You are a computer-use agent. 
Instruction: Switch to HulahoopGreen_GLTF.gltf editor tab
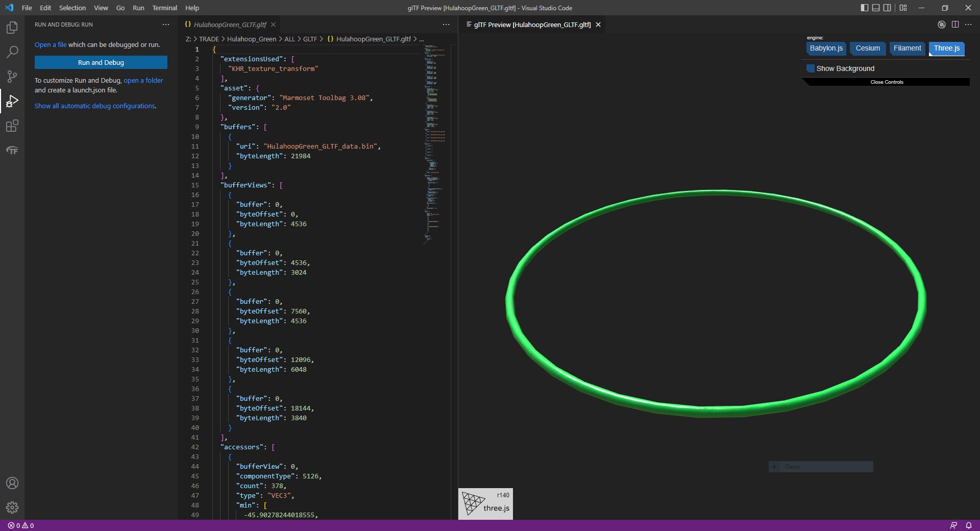(230, 25)
